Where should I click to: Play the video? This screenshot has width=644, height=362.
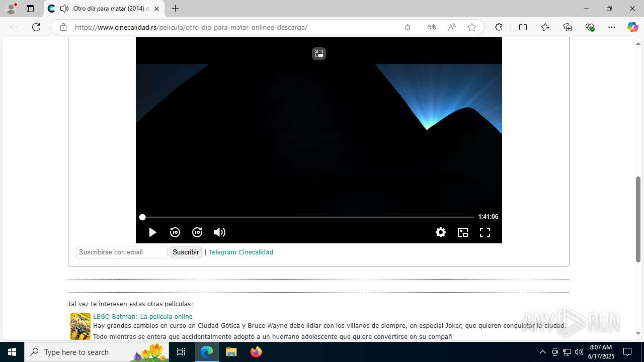pos(152,232)
